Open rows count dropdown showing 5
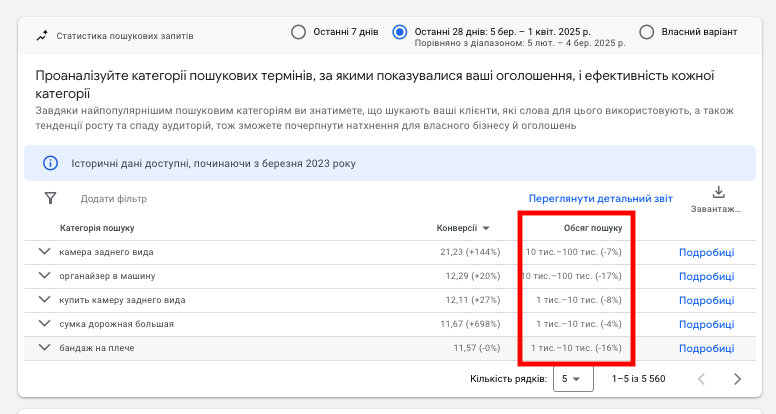The image size is (776, 414). point(573,379)
